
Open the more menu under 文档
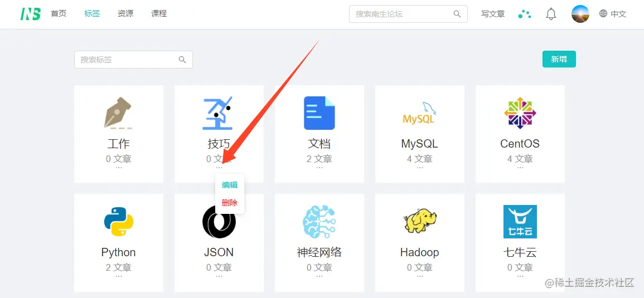click(x=319, y=168)
